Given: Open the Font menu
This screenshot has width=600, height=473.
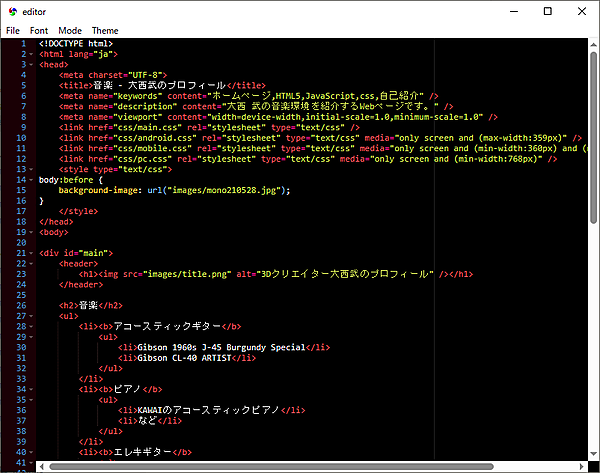Looking at the screenshot, I should 39,31.
